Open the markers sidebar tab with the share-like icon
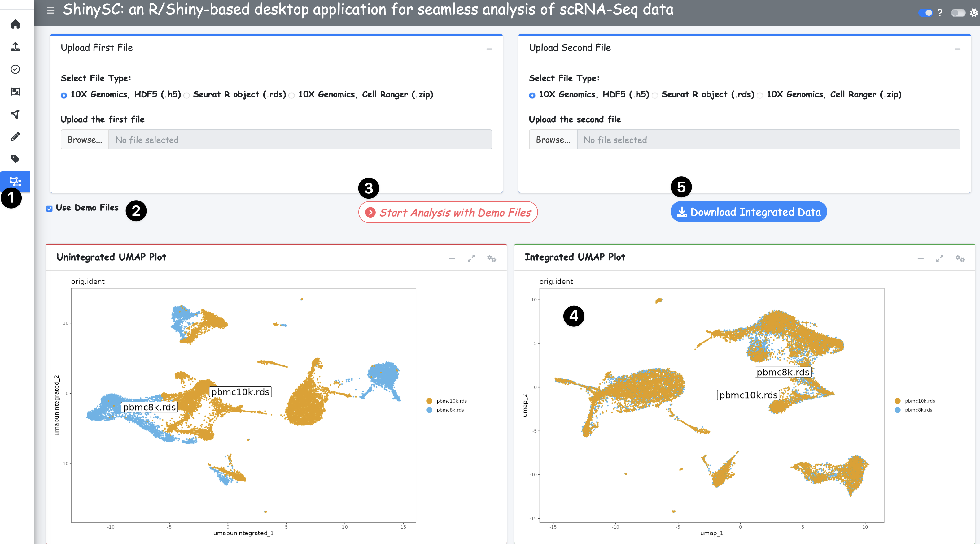 (x=15, y=114)
